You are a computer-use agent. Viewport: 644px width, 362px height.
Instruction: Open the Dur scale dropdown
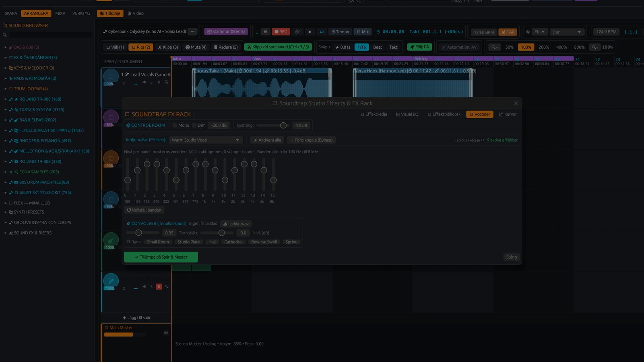point(567,32)
